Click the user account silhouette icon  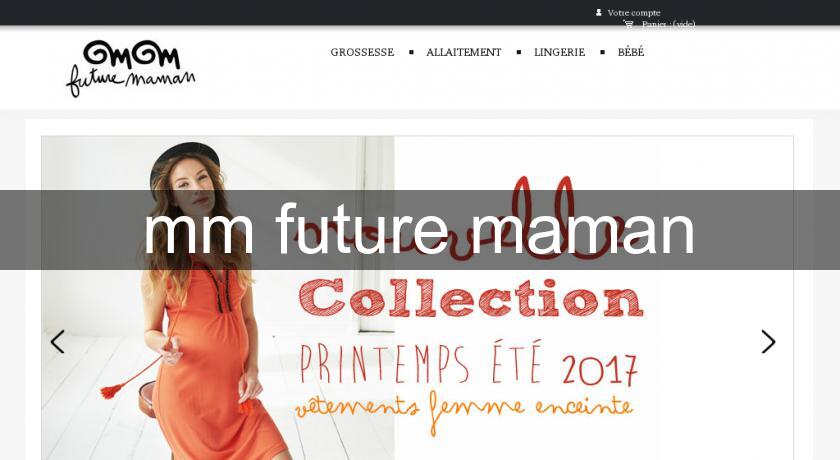click(x=598, y=12)
